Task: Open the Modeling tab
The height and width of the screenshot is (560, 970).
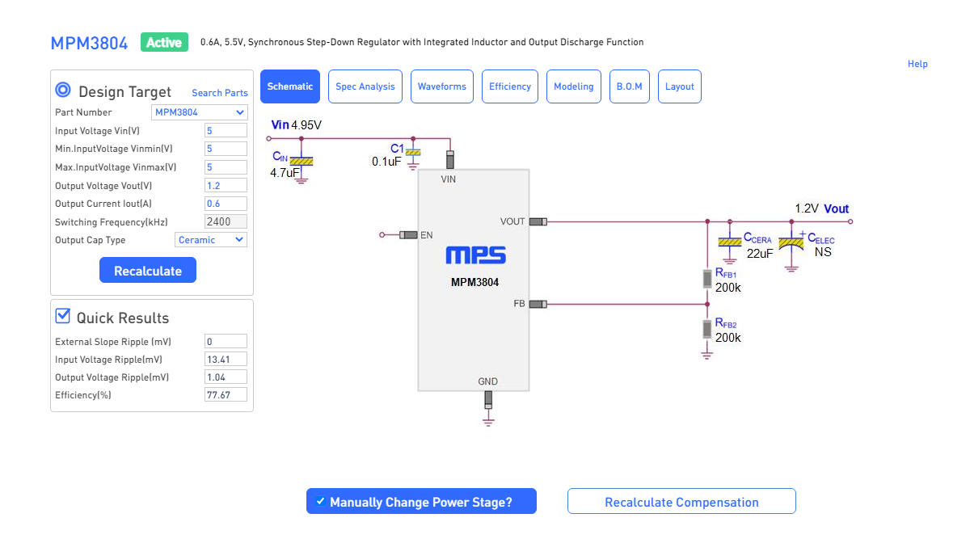Action: (x=574, y=86)
